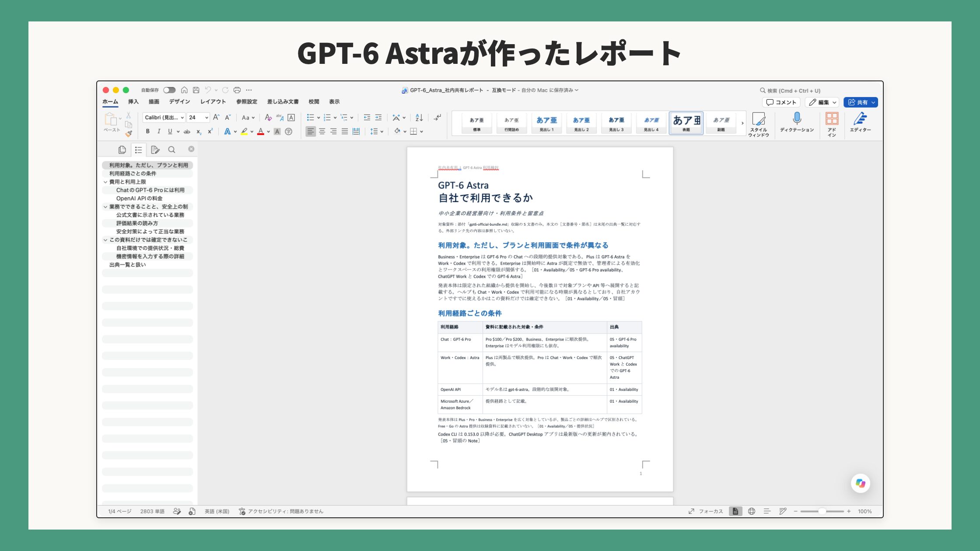Click the 共有 share button
The image size is (980, 551).
click(861, 102)
